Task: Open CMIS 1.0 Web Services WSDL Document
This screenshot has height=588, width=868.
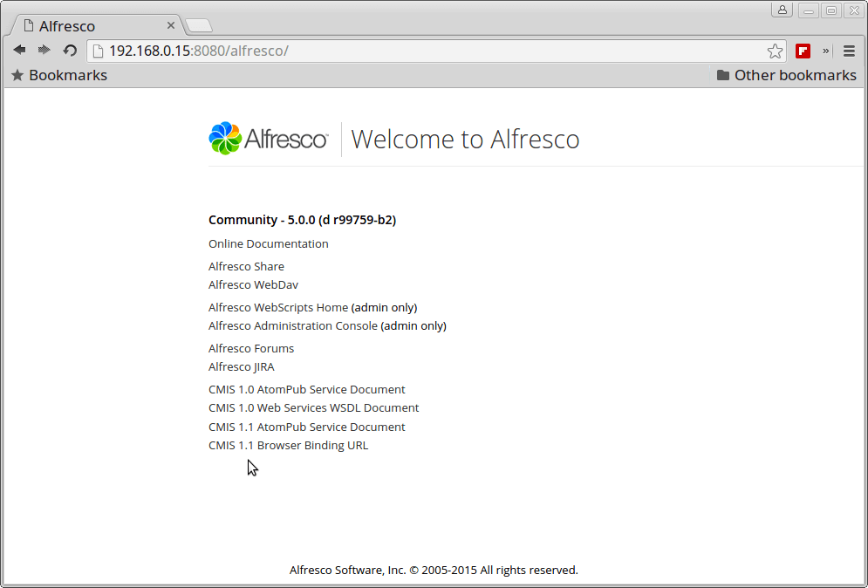Action: (x=314, y=407)
